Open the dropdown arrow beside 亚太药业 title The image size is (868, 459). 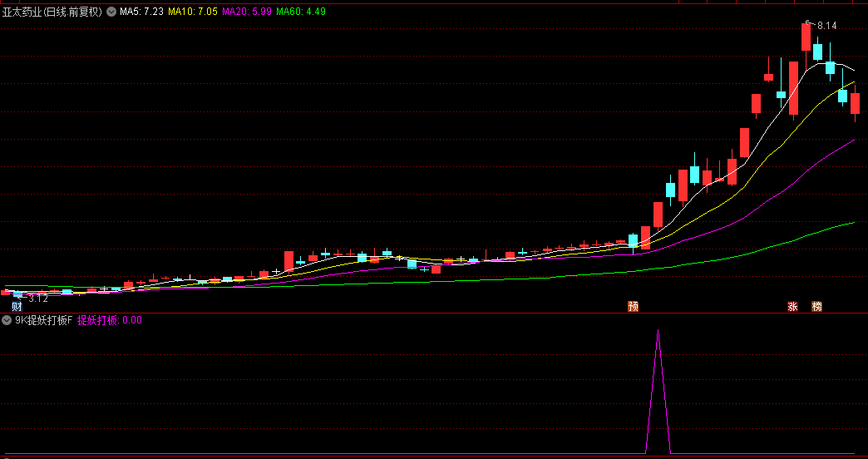[x=111, y=12]
